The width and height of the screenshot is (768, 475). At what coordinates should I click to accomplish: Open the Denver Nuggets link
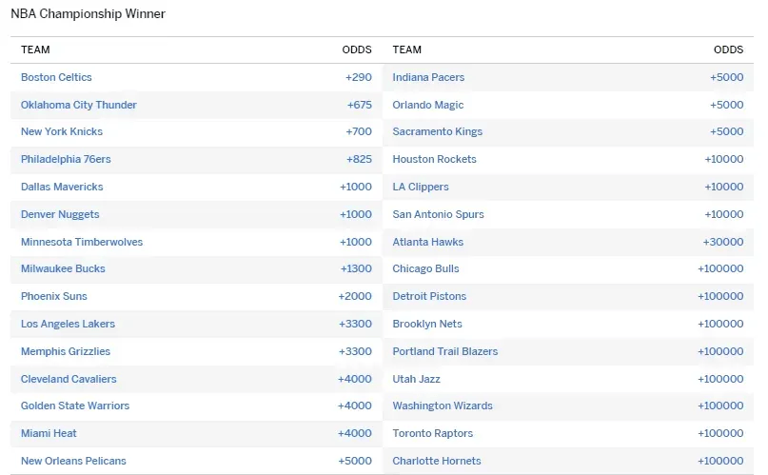(60, 214)
